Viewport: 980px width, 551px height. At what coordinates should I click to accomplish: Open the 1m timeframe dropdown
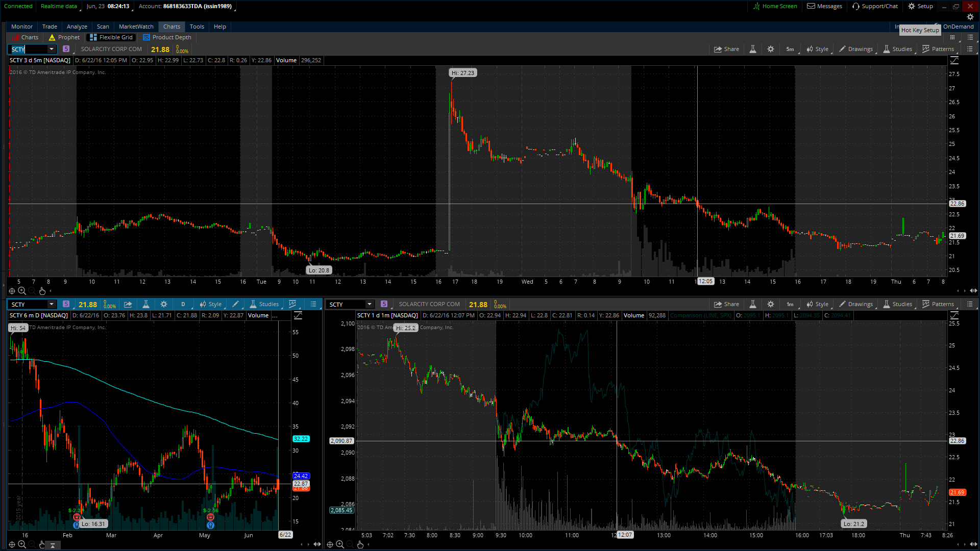click(791, 305)
